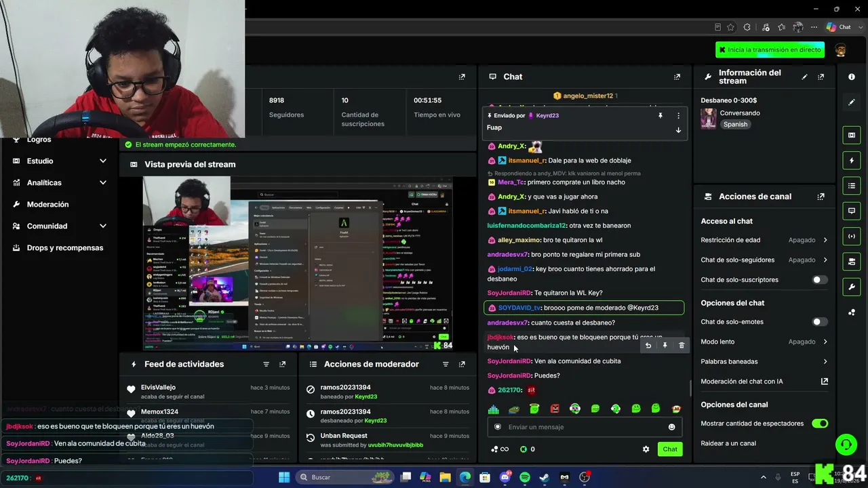Open Discord from the taskbar
868x488 pixels.
click(505, 477)
